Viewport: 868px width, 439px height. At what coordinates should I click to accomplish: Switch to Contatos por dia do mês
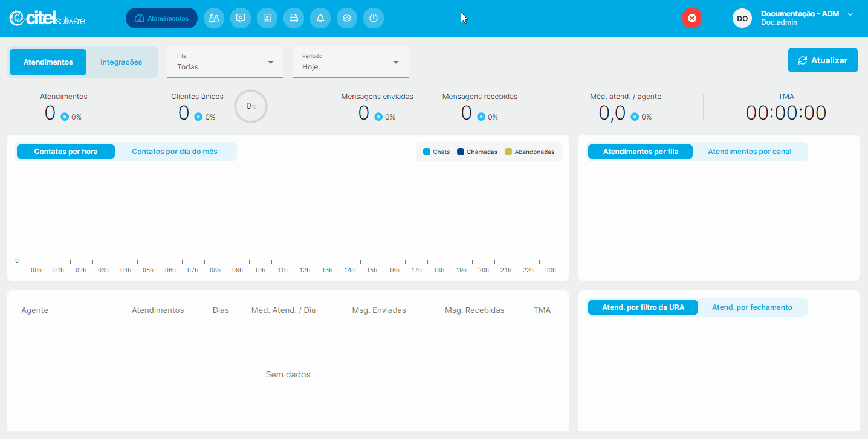coord(175,152)
